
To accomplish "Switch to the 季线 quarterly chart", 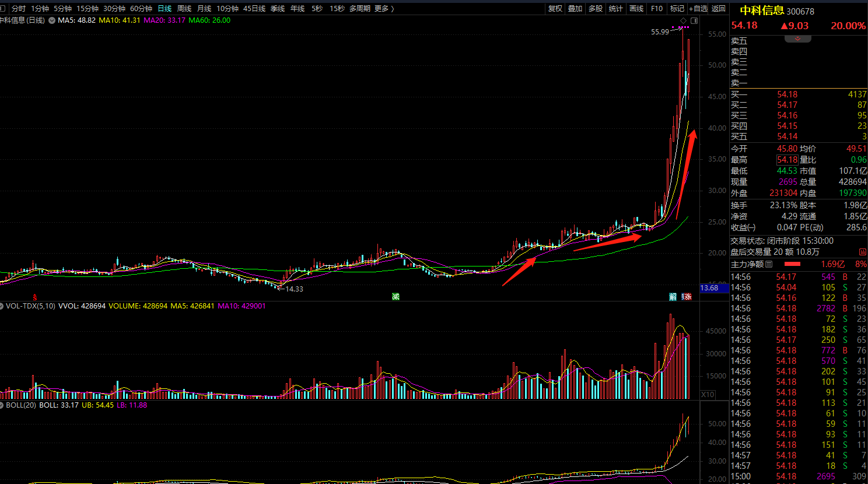I will (278, 8).
